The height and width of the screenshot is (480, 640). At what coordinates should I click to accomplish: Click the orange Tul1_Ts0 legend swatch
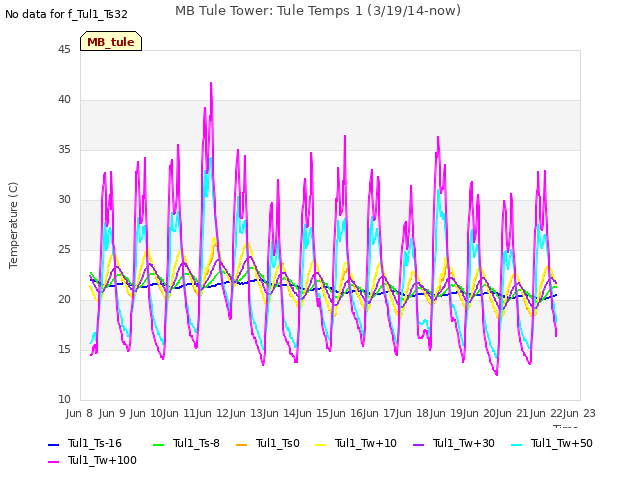tap(242, 444)
